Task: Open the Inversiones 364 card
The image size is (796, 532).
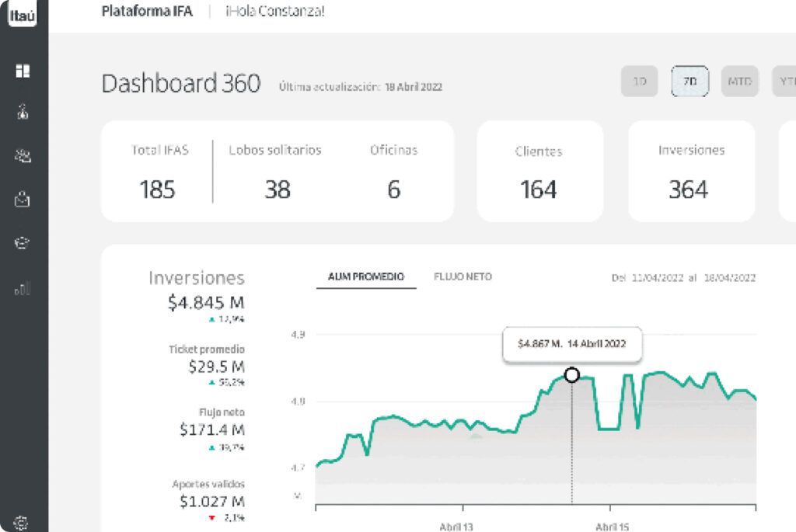Action: click(x=690, y=171)
